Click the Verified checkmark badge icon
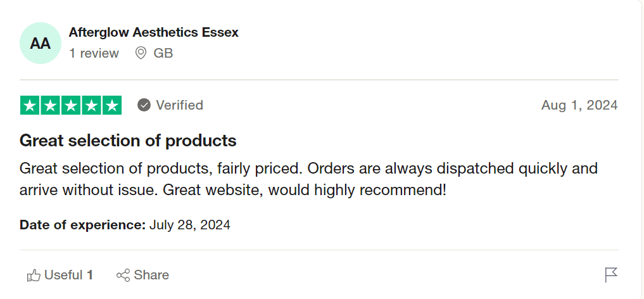The width and height of the screenshot is (644, 299). tap(144, 105)
